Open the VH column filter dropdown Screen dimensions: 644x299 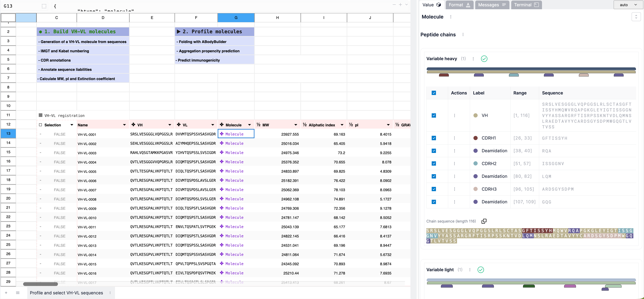pyautogui.click(x=170, y=125)
